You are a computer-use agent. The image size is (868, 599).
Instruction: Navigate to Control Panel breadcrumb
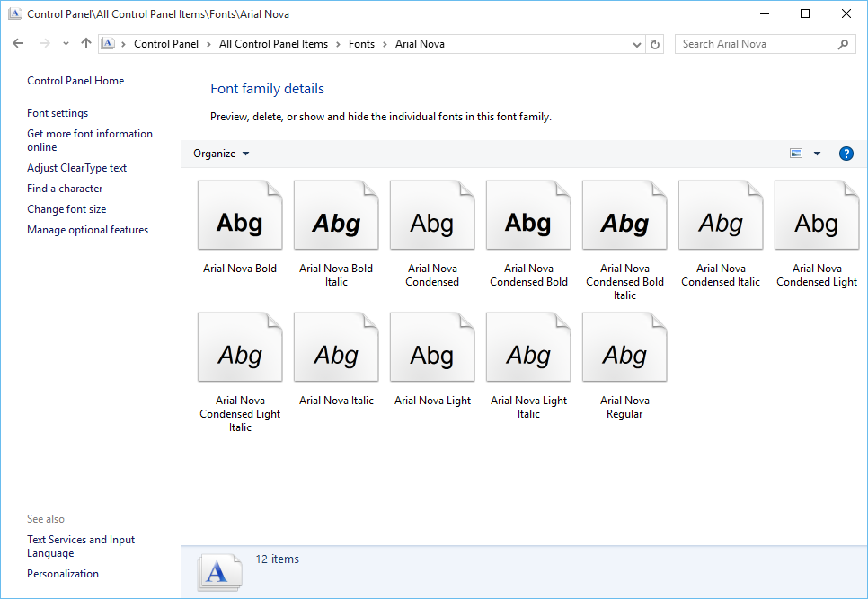pos(166,44)
